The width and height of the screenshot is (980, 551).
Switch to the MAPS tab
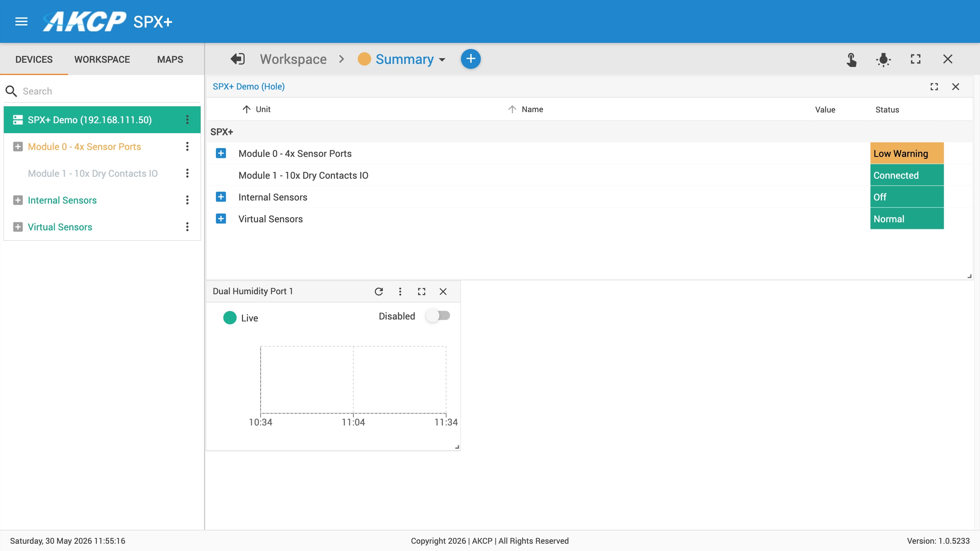(170, 59)
